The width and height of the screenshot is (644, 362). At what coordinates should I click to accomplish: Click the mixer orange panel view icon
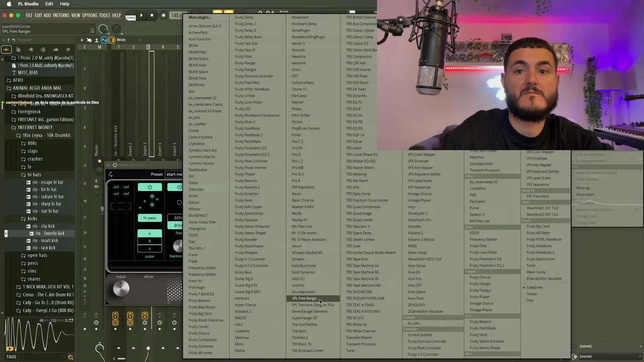pos(112,40)
